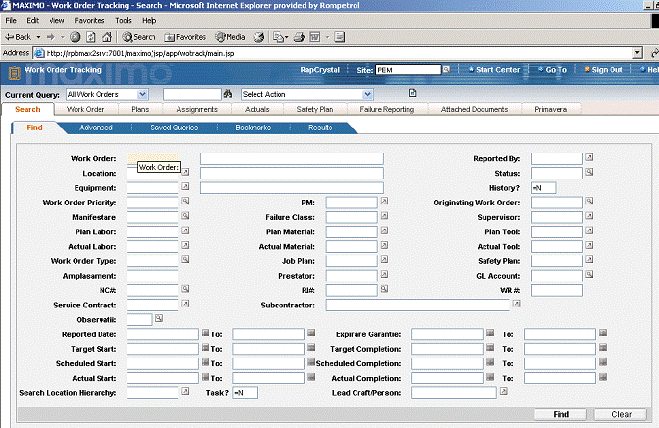This screenshot has height=428, width=659.
Task: Open the Saved Queries subtab
Action: (174, 127)
